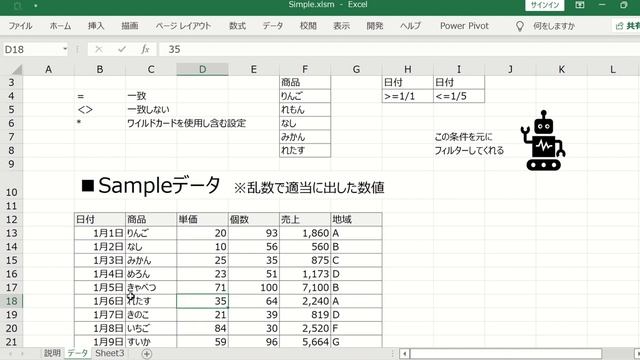Select cell containing >=1/1
This screenshot has height=360, width=640.
(408, 96)
